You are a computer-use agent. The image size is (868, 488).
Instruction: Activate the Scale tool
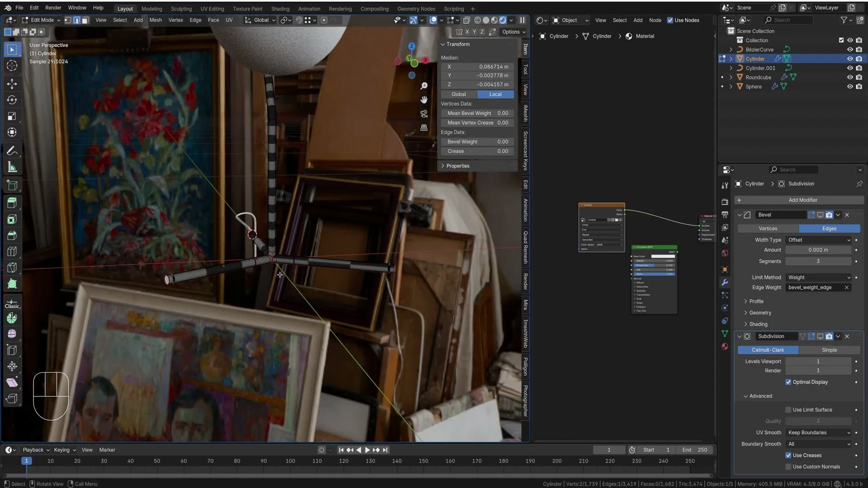(12, 116)
